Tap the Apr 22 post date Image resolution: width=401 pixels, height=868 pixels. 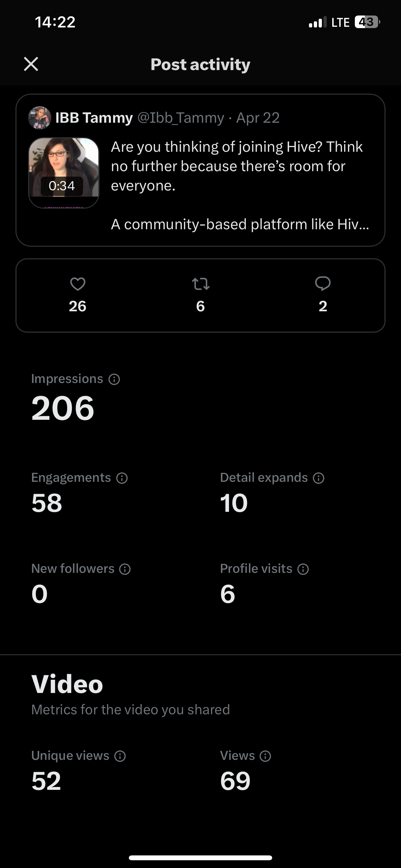coord(258,118)
